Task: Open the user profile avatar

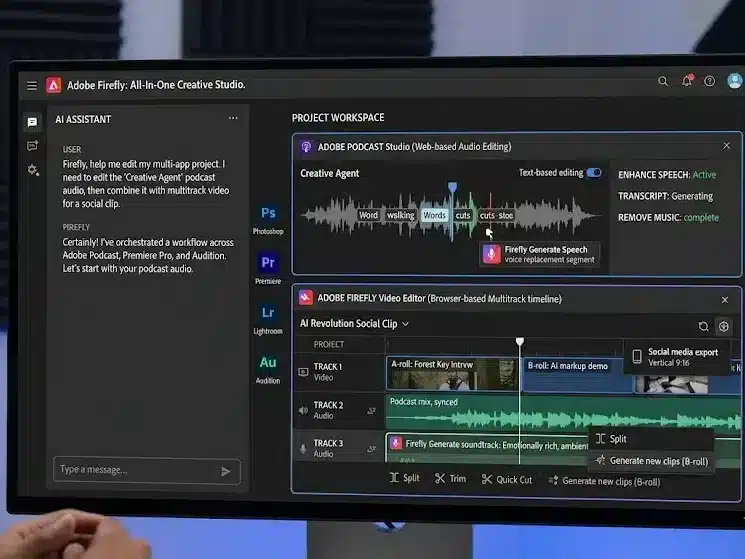Action: pos(735,81)
